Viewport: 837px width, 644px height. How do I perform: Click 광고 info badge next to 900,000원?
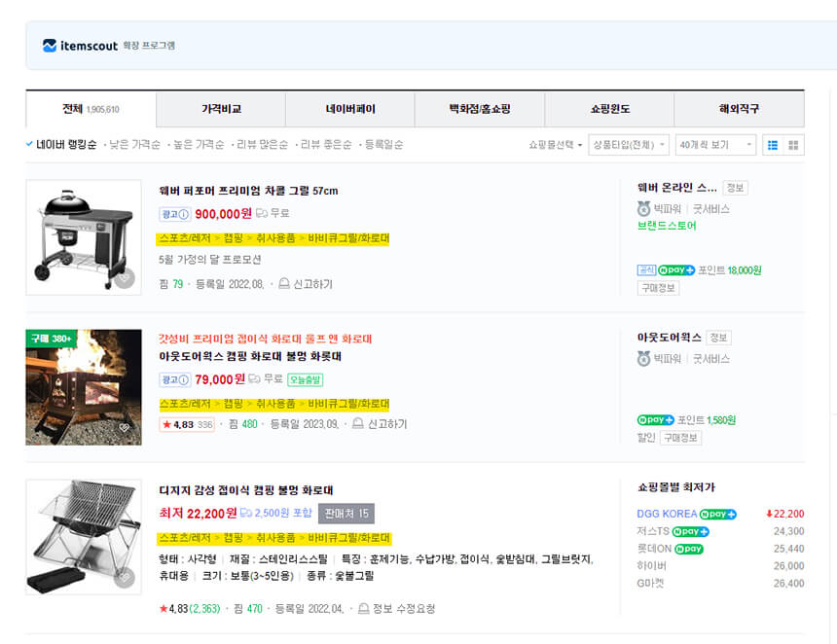coord(174,214)
